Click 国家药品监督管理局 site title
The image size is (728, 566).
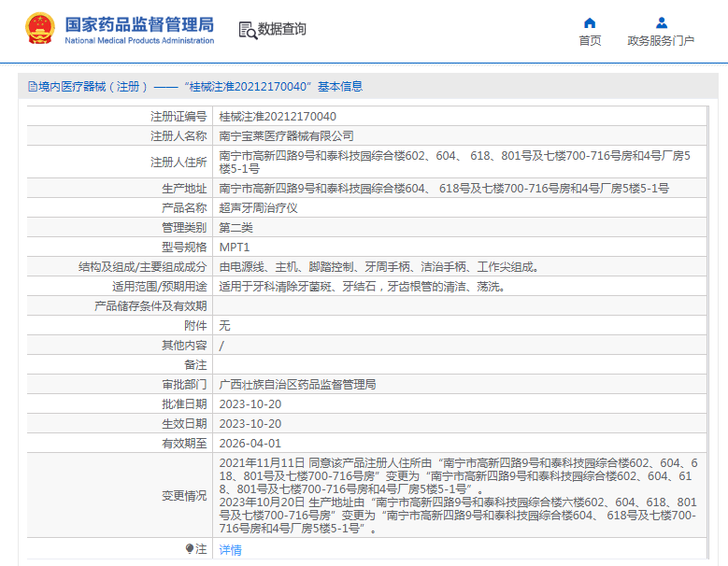[139, 24]
